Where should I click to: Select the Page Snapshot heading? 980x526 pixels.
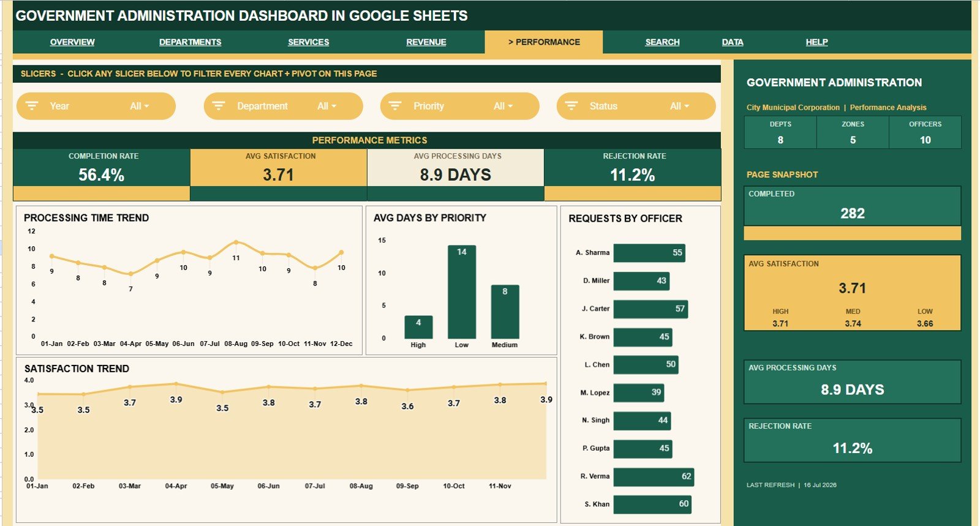click(782, 175)
